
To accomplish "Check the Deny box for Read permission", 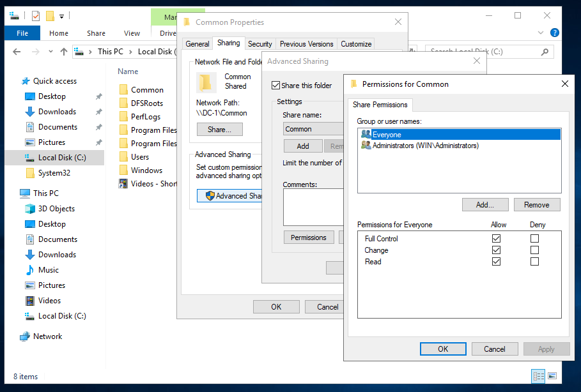I will 534,262.
